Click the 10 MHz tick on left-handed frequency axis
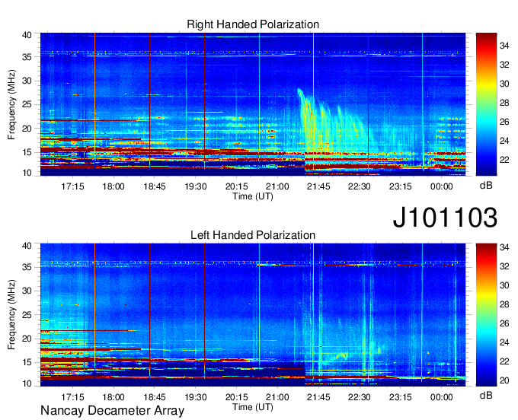This screenshot has width=518, height=420. click(27, 383)
